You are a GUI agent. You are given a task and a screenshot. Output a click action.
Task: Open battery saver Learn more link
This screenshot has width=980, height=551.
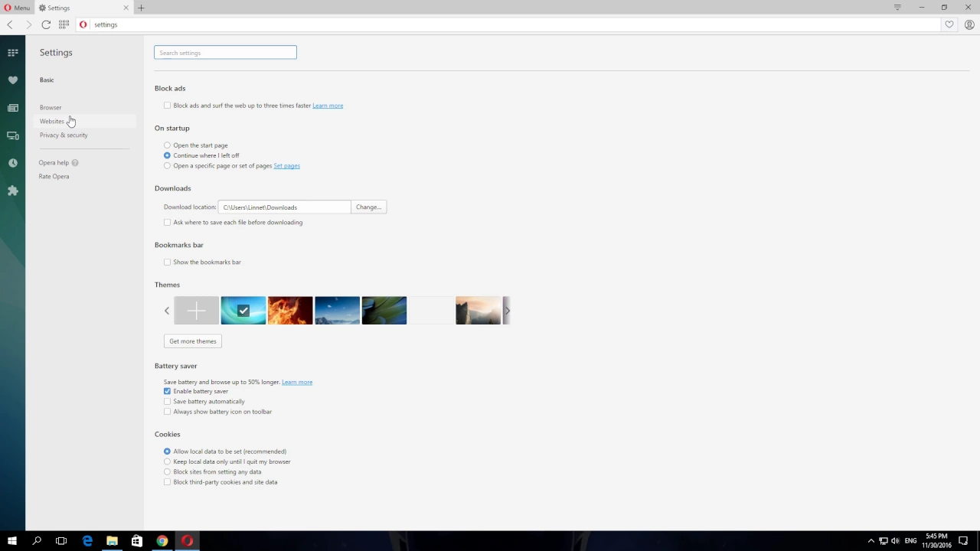297,382
